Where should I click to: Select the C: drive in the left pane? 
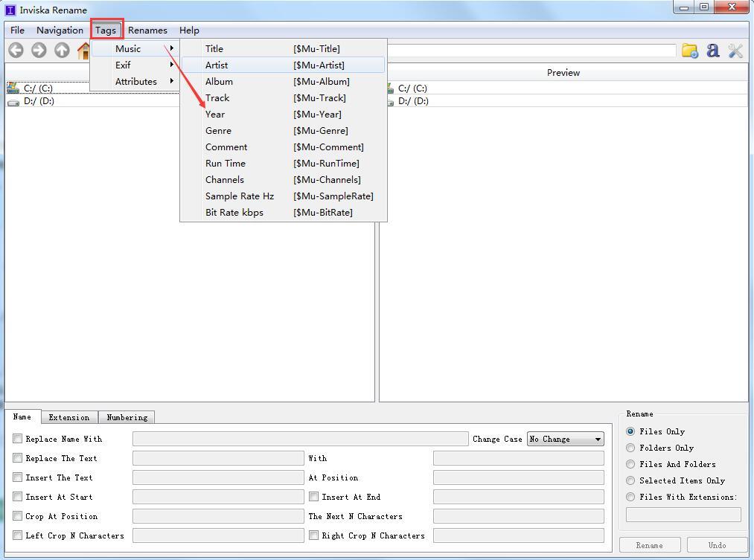coord(37,88)
